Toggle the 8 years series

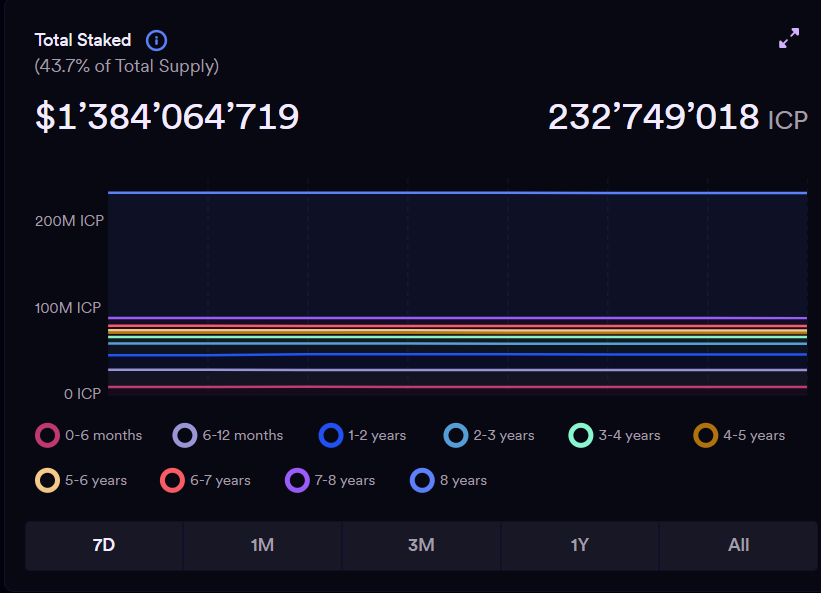pyautogui.click(x=448, y=480)
